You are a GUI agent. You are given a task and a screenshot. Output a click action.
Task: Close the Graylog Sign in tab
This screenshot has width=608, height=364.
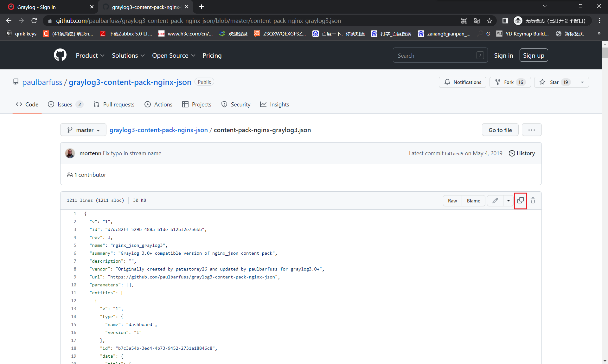pyautogui.click(x=92, y=7)
